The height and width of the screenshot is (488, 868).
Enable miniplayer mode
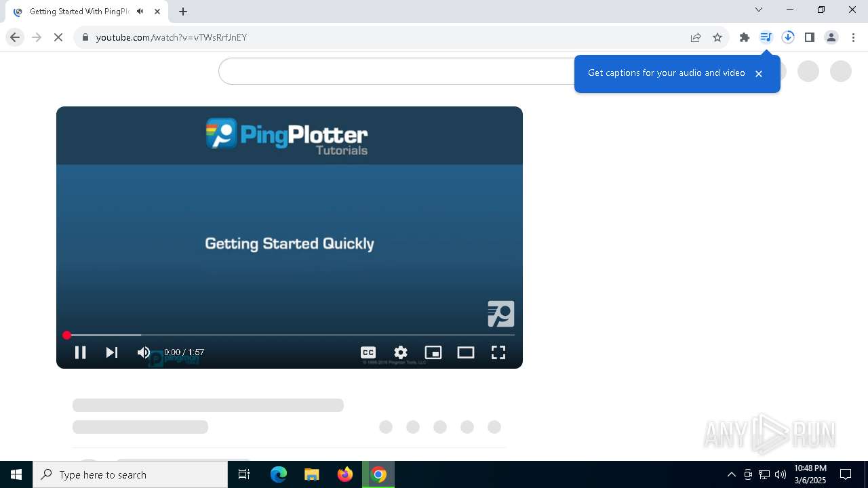tap(433, 352)
